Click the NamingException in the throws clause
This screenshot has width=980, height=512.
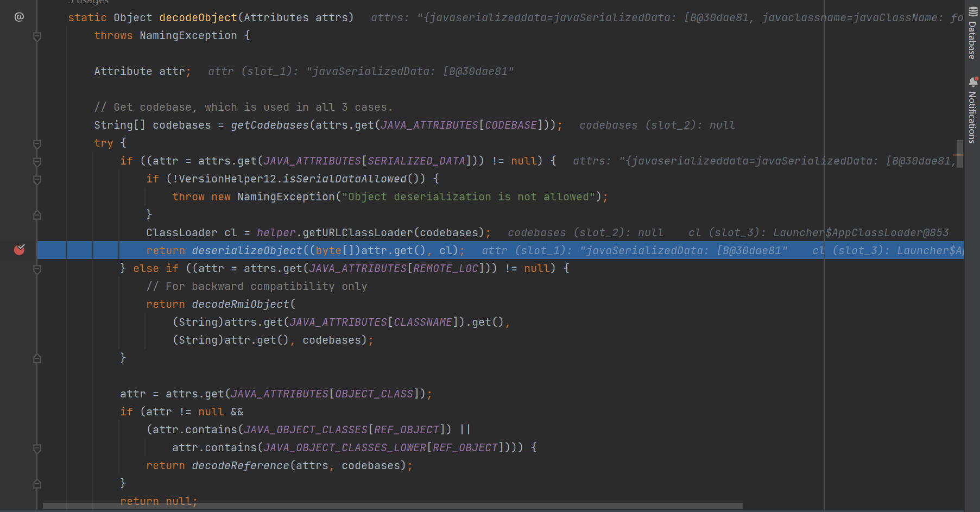click(x=188, y=35)
